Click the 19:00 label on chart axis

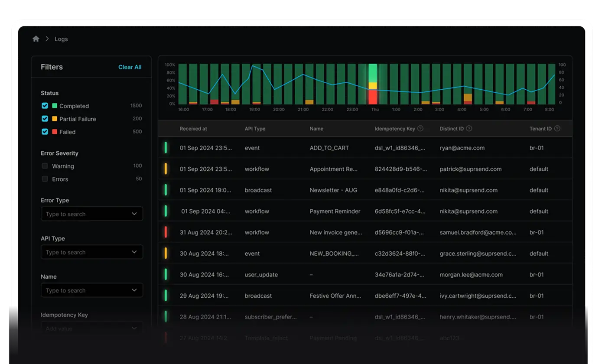(254, 110)
